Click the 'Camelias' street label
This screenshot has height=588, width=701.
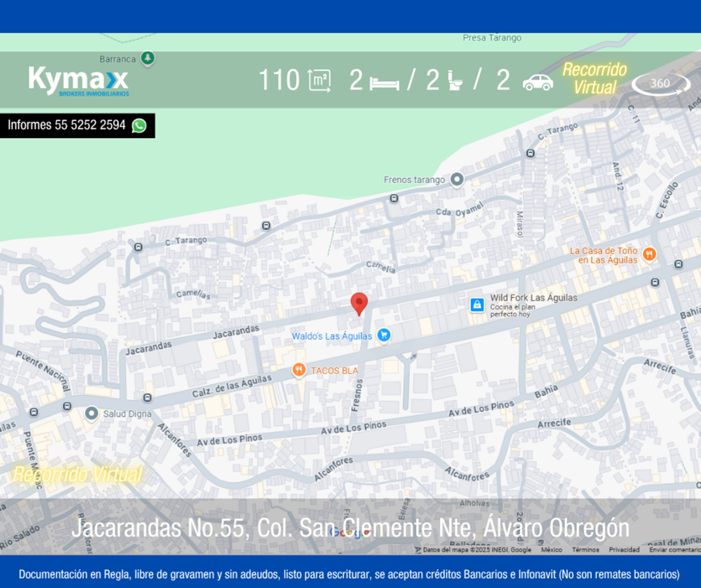[193, 295]
